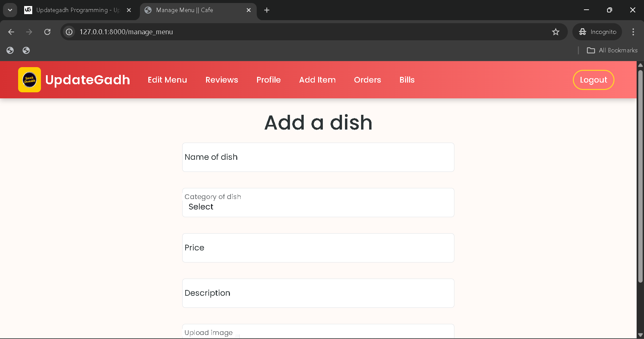Click the UpdateGadh logo icon

point(30,80)
